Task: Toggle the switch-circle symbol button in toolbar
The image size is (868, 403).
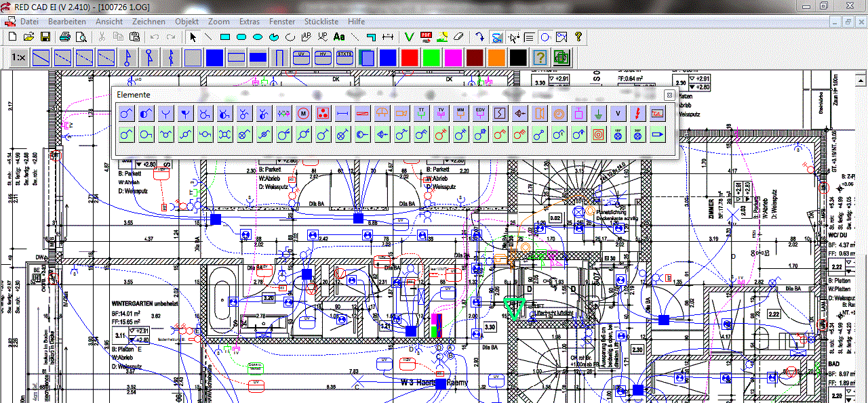Action: (545, 37)
